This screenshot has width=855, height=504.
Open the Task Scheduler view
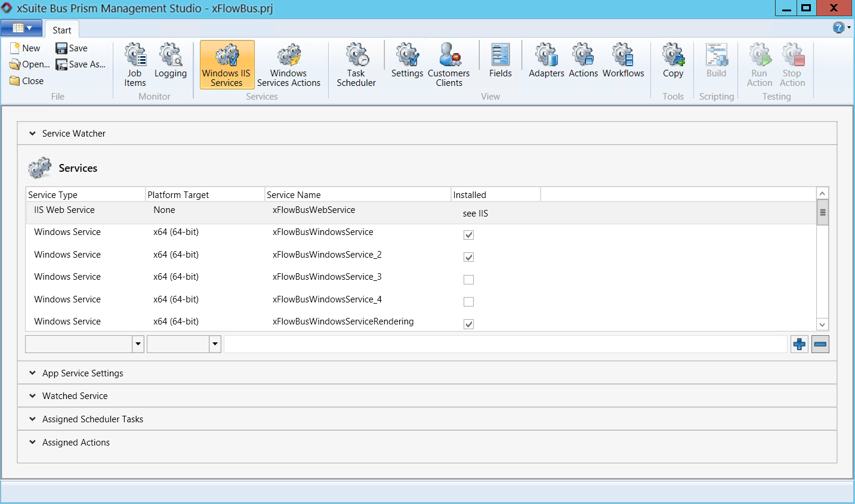point(356,64)
